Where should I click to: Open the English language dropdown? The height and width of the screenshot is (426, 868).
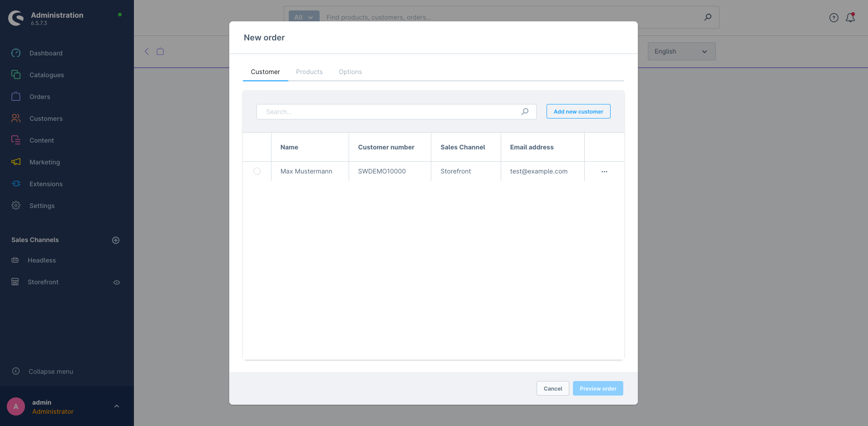pyautogui.click(x=681, y=51)
